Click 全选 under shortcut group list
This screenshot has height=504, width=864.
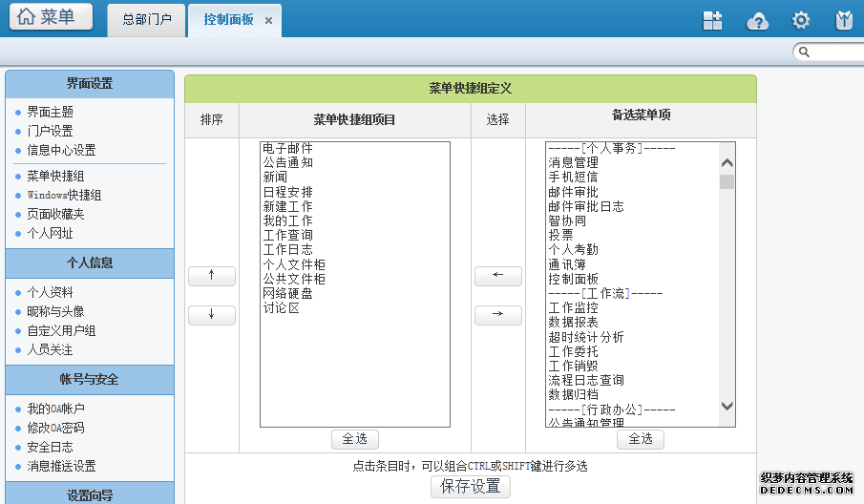click(x=355, y=439)
